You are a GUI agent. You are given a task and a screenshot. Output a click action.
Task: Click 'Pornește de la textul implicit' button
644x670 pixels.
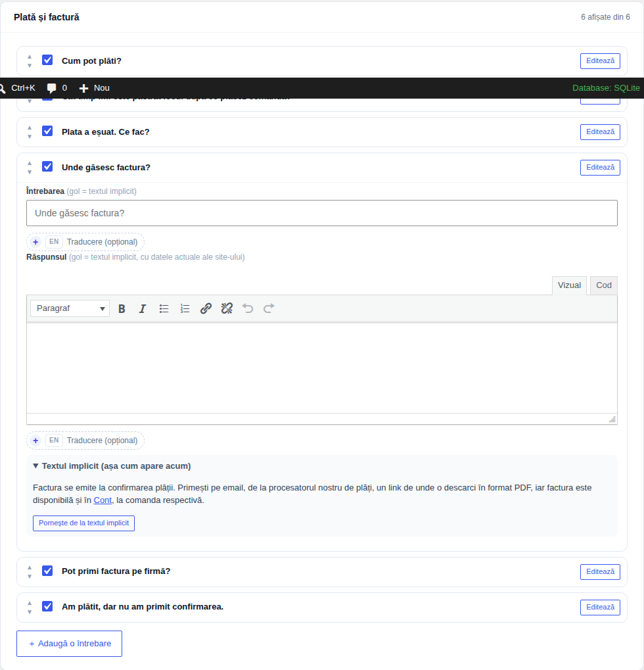click(83, 523)
